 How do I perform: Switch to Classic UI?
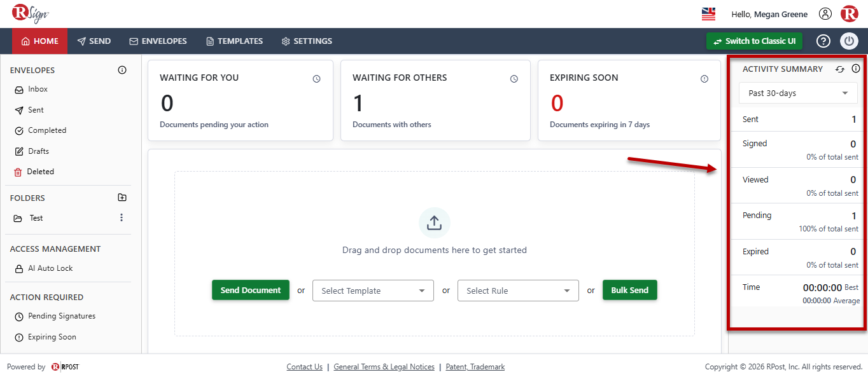click(754, 41)
